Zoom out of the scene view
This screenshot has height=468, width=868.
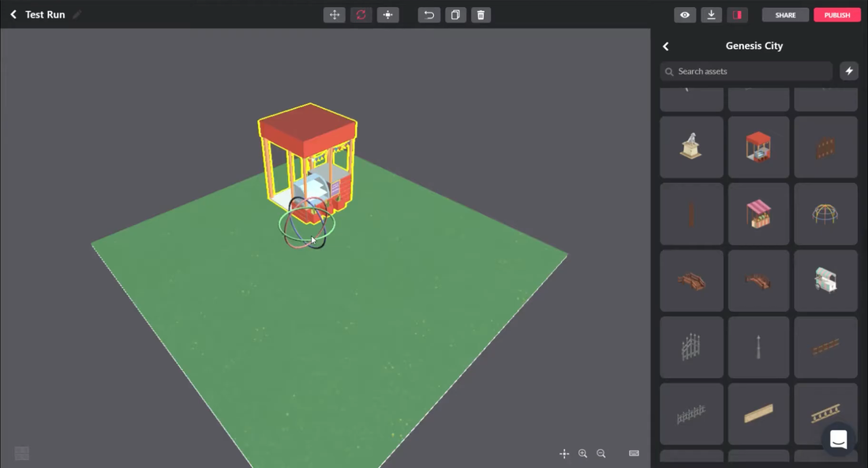click(x=601, y=454)
